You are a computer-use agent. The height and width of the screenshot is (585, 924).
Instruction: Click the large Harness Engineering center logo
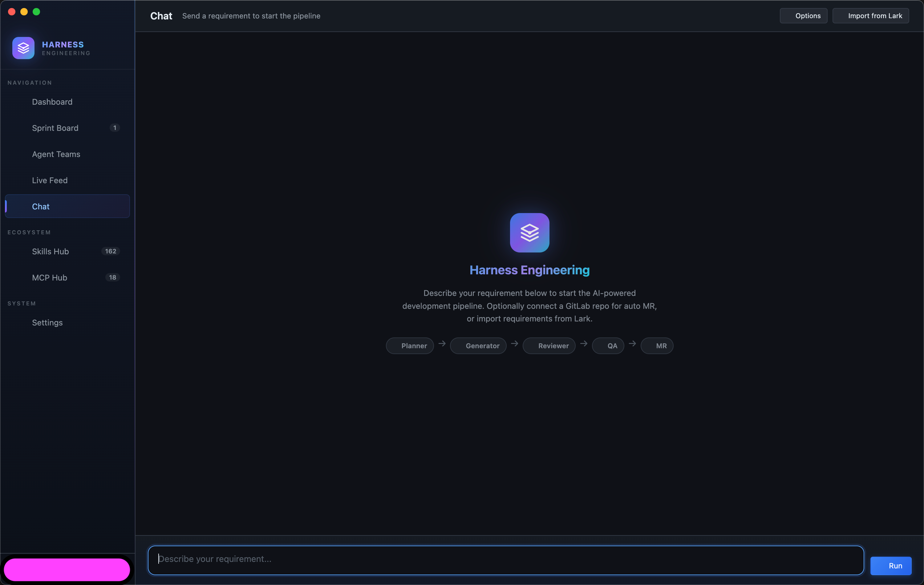click(x=529, y=232)
